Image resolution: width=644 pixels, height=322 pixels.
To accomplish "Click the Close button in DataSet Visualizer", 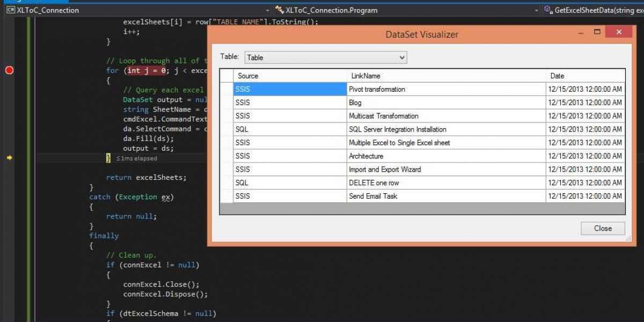I will click(603, 228).
